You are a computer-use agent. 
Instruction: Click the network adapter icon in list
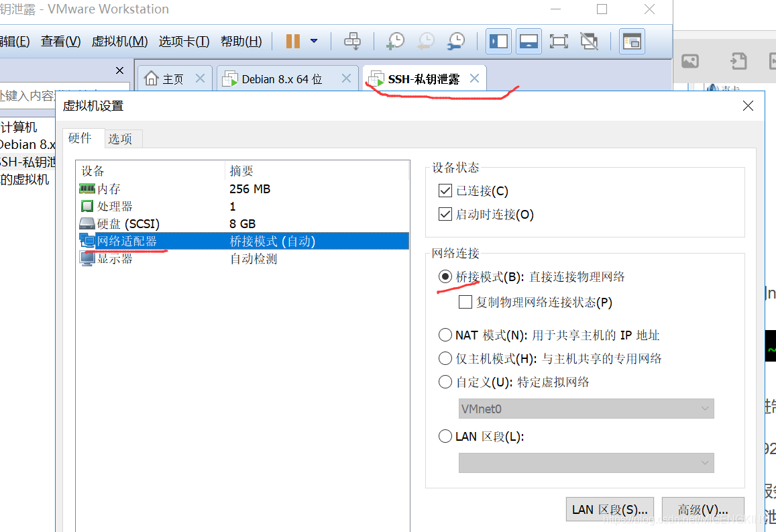(87, 241)
